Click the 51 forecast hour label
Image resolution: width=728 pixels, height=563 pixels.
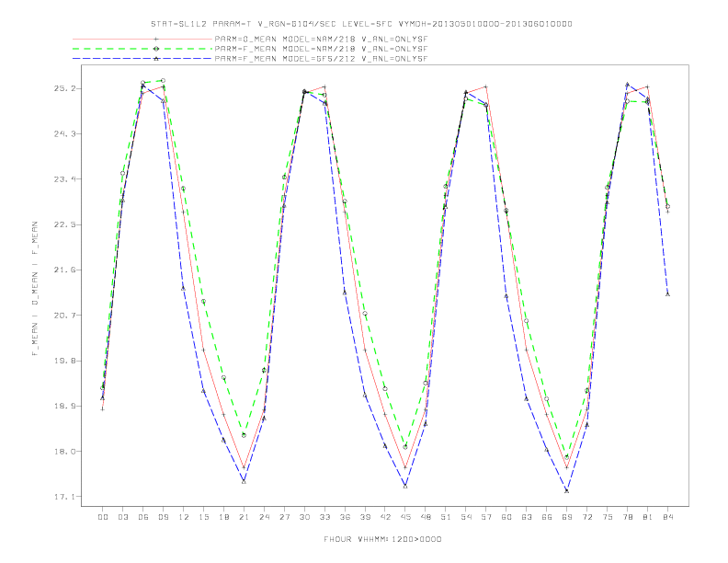coord(446,517)
